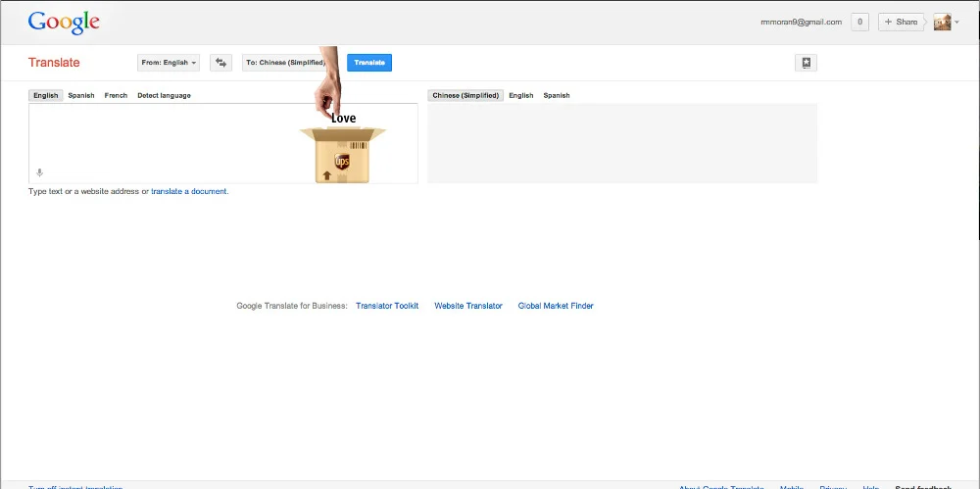The height and width of the screenshot is (489, 980).
Task: Expand the From: English language dropdown
Action: tap(169, 63)
